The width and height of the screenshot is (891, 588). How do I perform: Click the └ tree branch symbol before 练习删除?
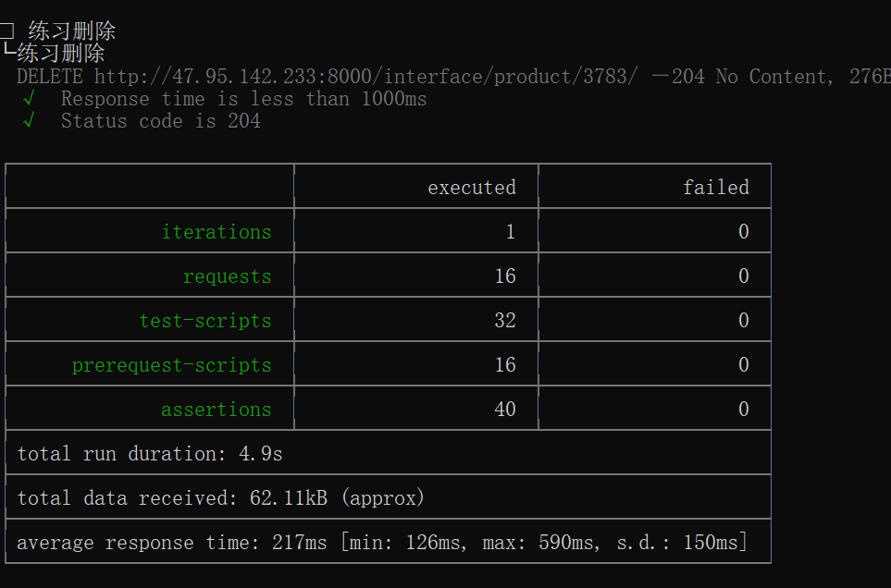click(7, 53)
